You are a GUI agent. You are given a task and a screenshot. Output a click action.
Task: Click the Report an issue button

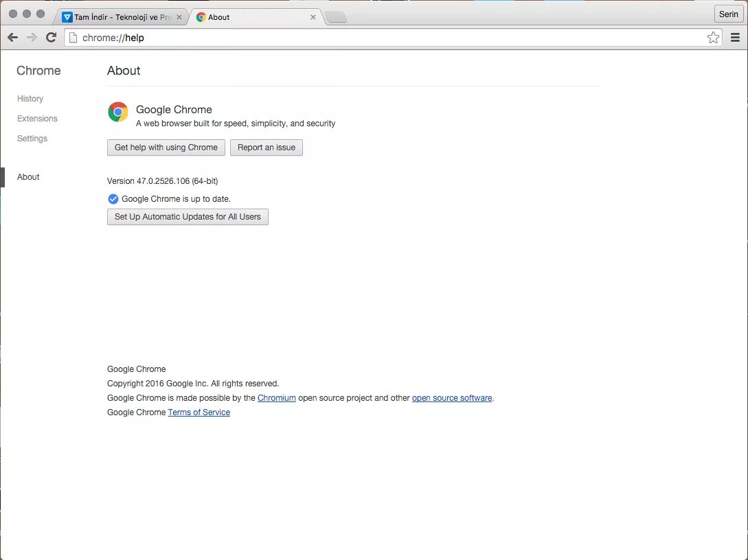[267, 148]
